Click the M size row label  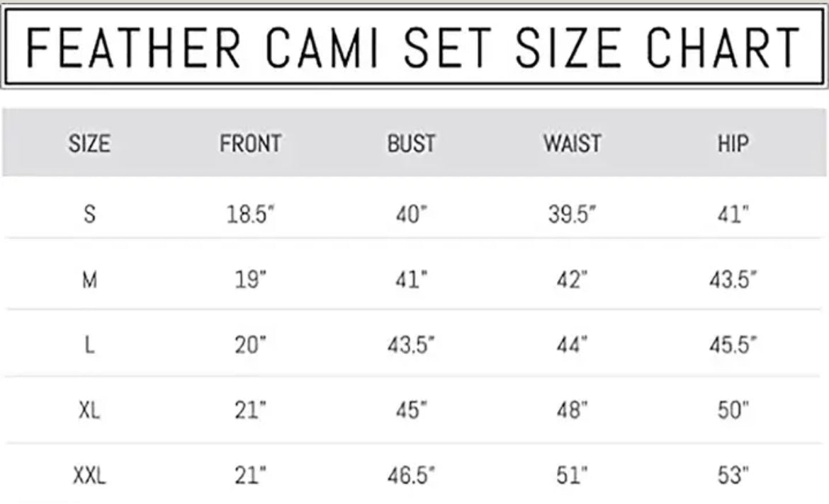(89, 281)
